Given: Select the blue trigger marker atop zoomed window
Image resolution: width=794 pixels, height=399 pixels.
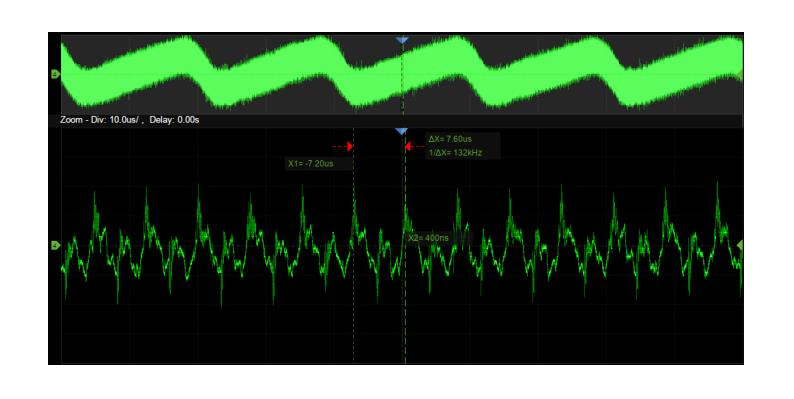Looking at the screenshot, I should point(402,132).
